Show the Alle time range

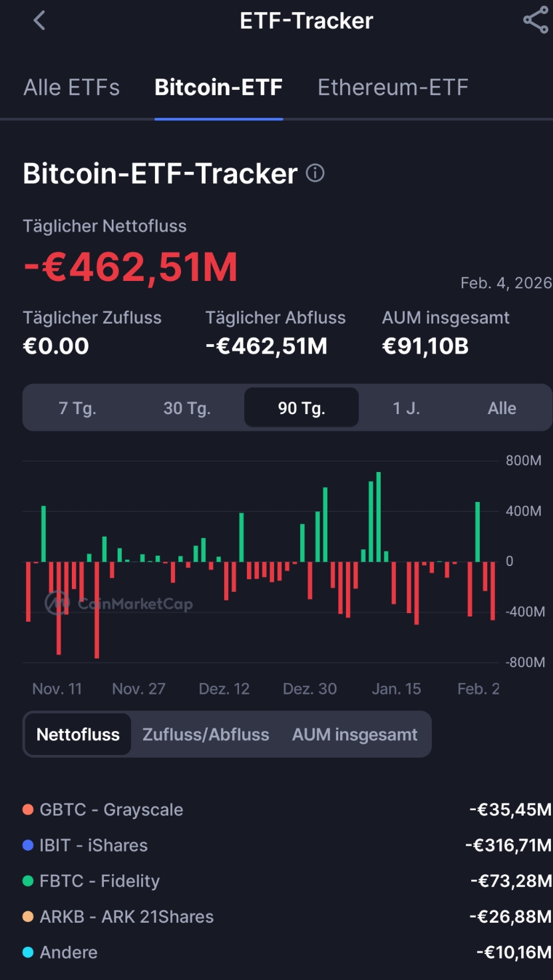[x=502, y=408]
